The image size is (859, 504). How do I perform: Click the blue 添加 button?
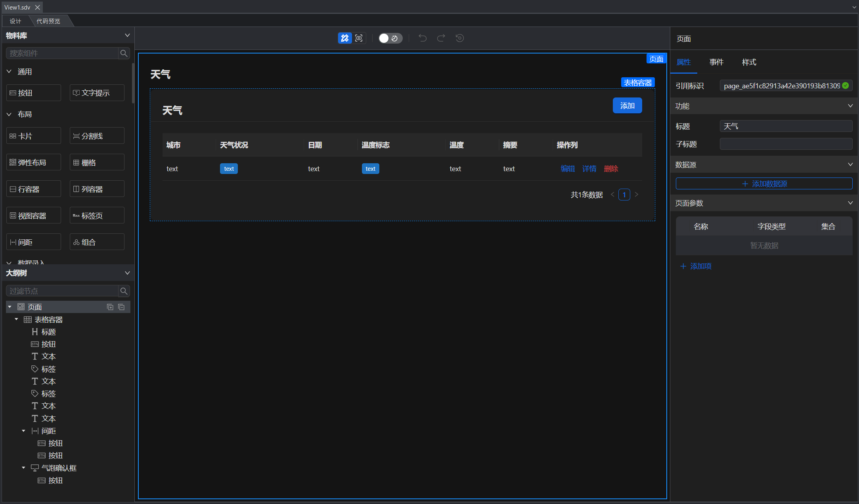[627, 106]
